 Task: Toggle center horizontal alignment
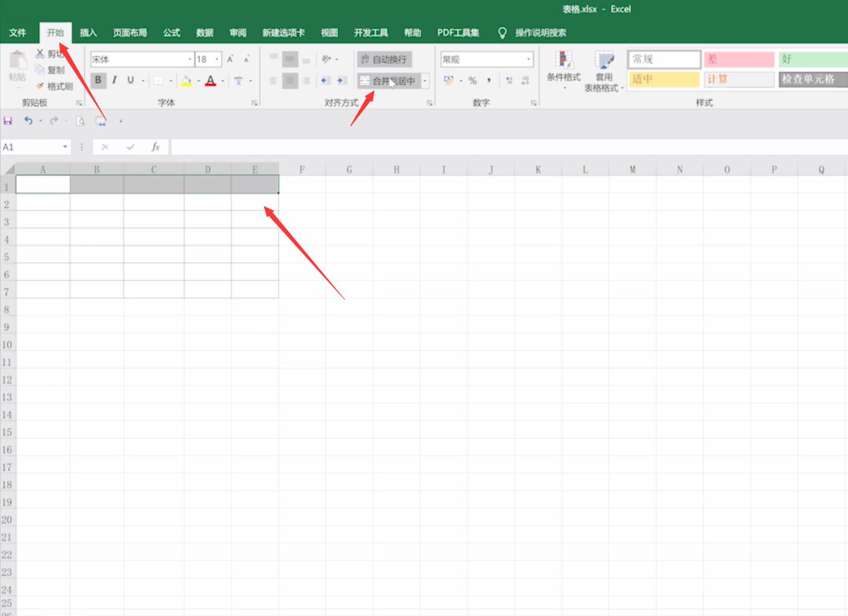289,80
